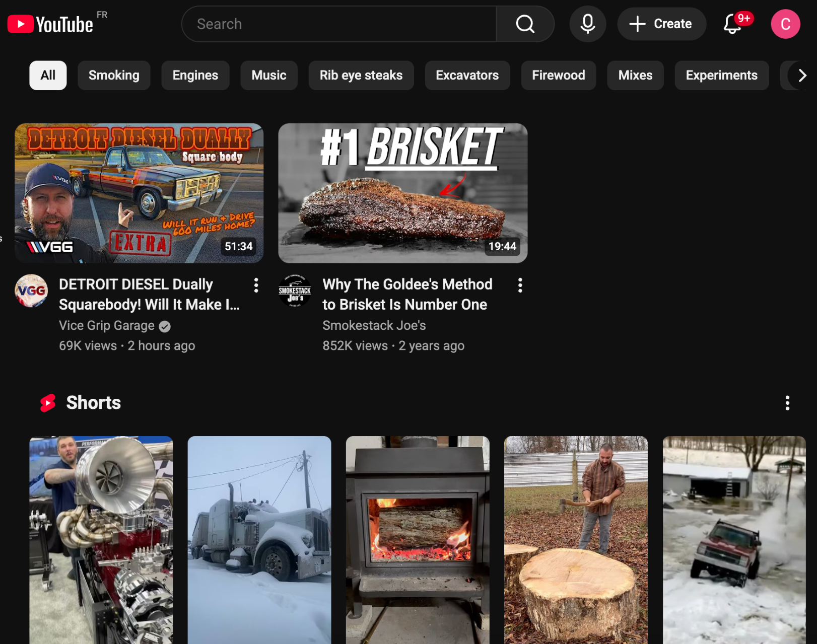Click the YouTube logo home icon
817x644 pixels.
50,24
